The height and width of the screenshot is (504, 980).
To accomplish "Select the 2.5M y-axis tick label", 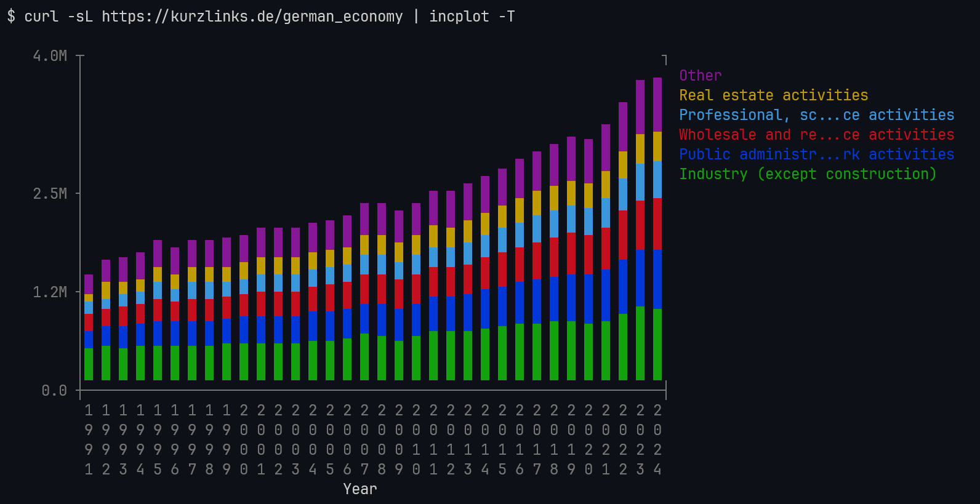I will (50, 194).
